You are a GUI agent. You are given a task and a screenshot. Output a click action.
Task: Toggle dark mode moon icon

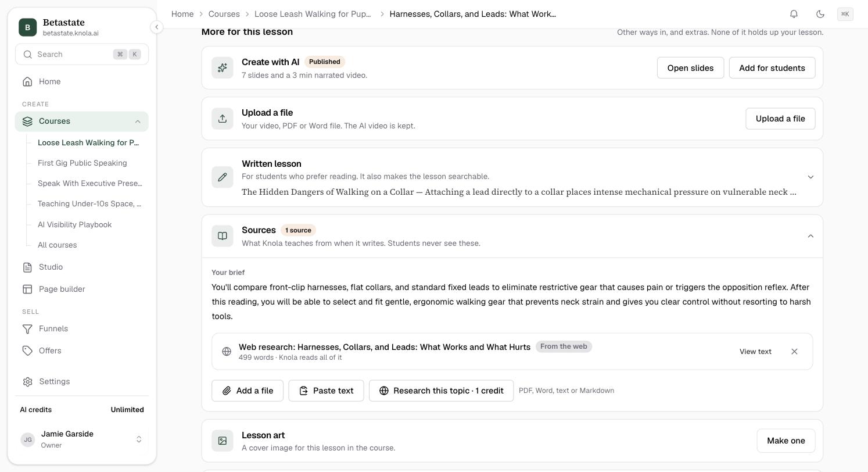(820, 14)
